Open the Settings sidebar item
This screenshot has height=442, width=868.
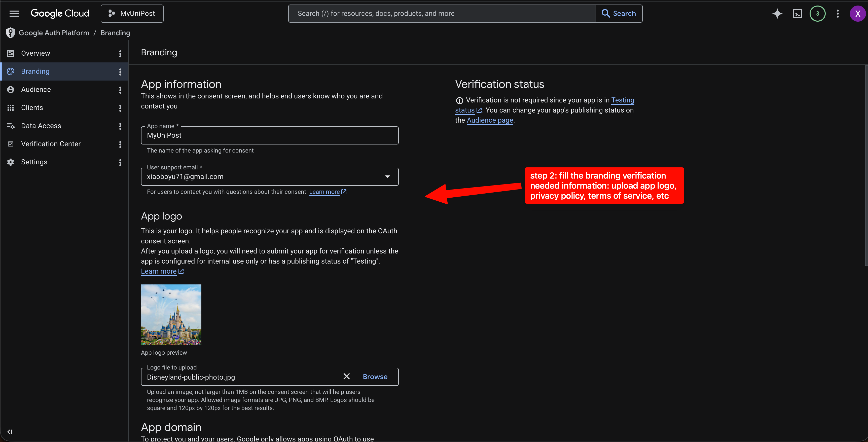pos(64,162)
